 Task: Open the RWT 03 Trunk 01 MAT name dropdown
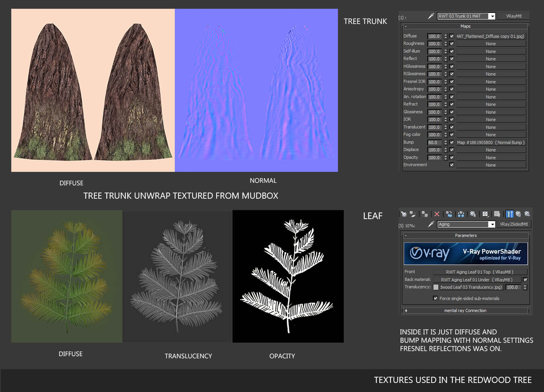pyautogui.click(x=492, y=16)
